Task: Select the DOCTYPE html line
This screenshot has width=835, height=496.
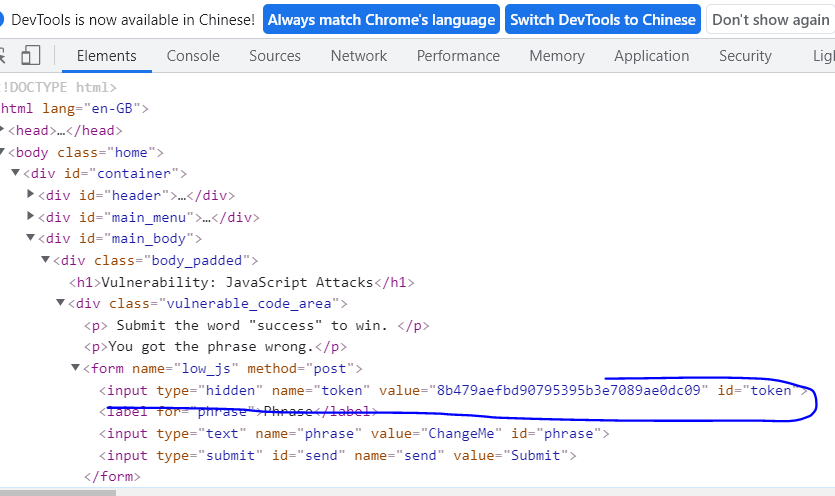Action: click(x=58, y=87)
